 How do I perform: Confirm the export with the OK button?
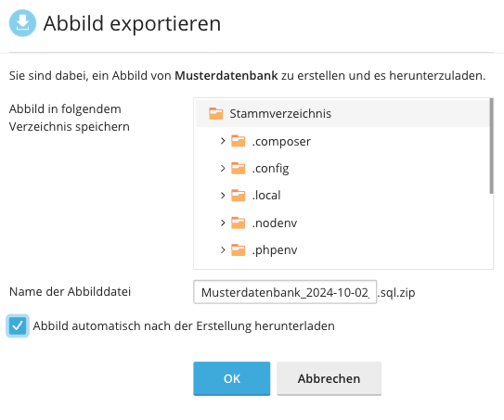[232, 378]
